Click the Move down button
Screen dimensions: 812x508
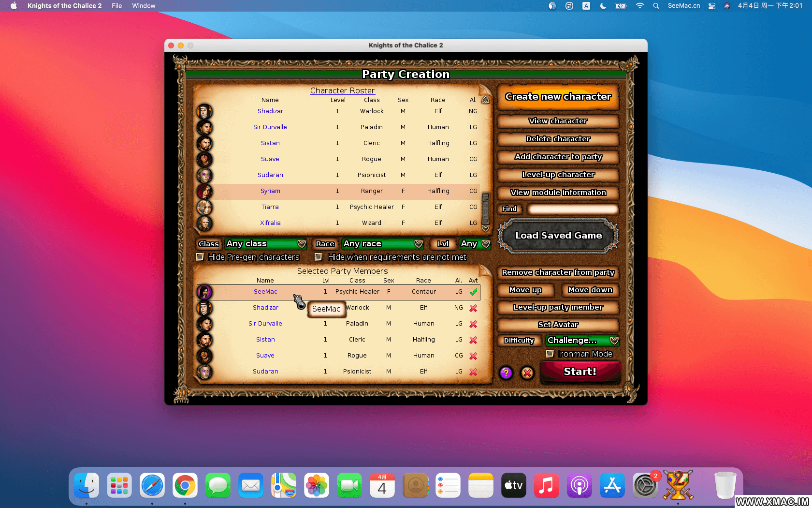(590, 290)
